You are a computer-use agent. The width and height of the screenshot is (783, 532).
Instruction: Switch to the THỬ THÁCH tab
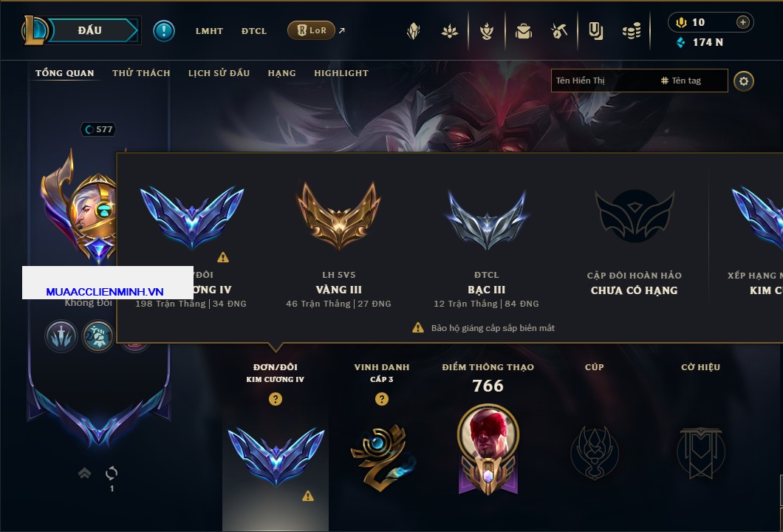[141, 73]
